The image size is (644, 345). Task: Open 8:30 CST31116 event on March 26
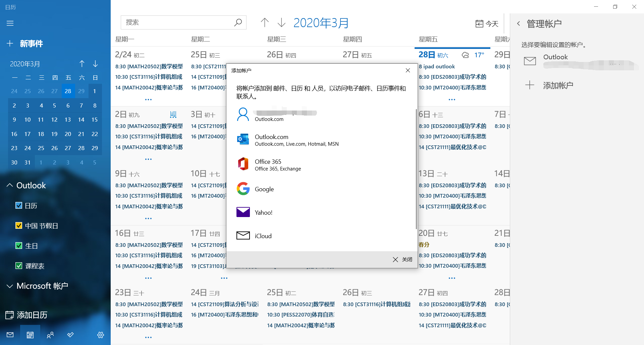coord(377,304)
